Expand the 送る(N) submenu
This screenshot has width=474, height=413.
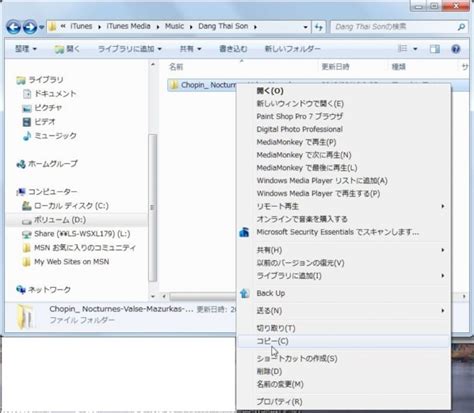pyautogui.click(x=343, y=311)
